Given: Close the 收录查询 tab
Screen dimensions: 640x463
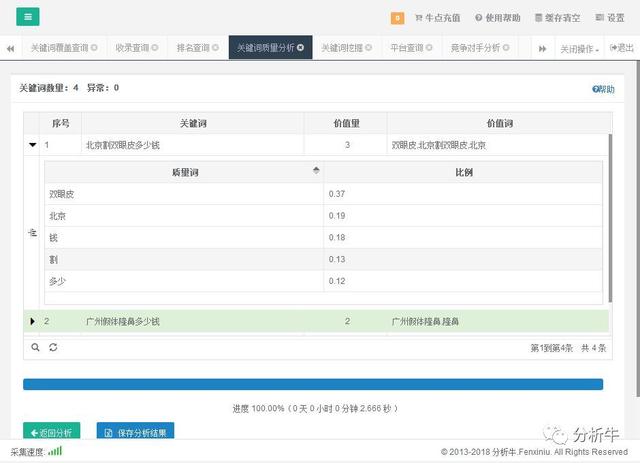Looking at the screenshot, I should (x=153, y=48).
